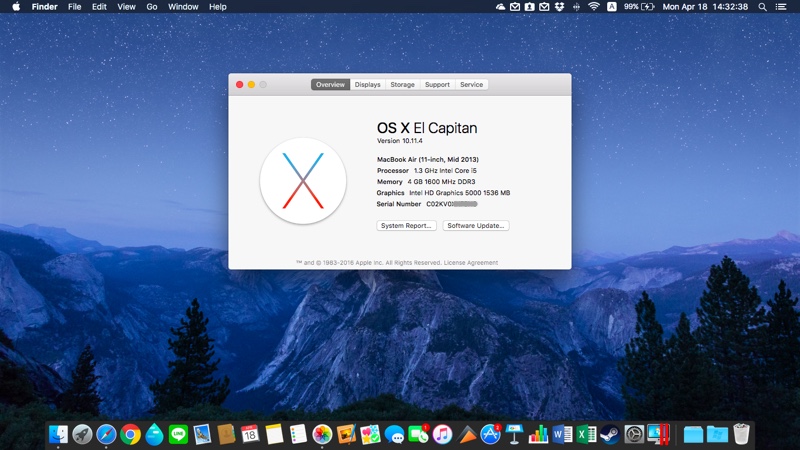Open the App Store icon in Dock
The width and height of the screenshot is (800, 450).
(x=490, y=435)
